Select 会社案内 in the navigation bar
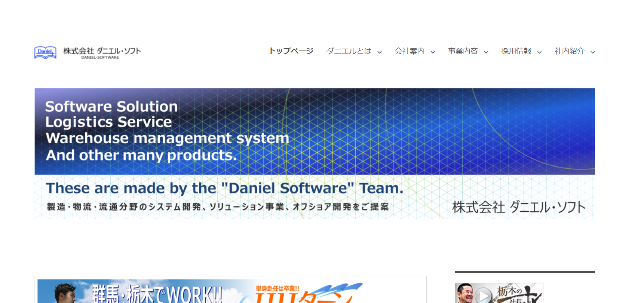 point(410,51)
